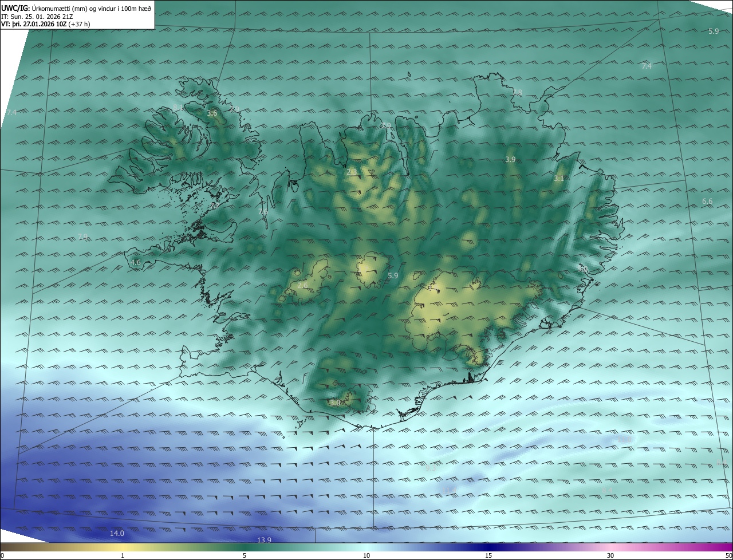Click the '1' tick on the color scale
The height and width of the screenshot is (560, 733).
(123, 555)
